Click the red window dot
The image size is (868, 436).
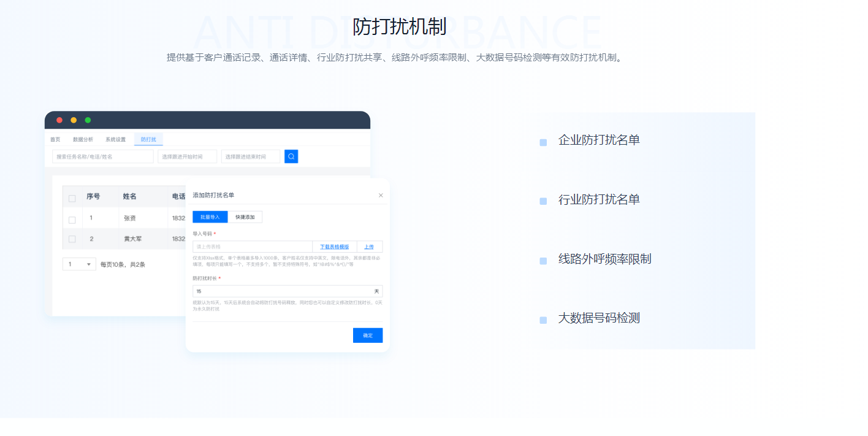pyautogui.click(x=59, y=120)
